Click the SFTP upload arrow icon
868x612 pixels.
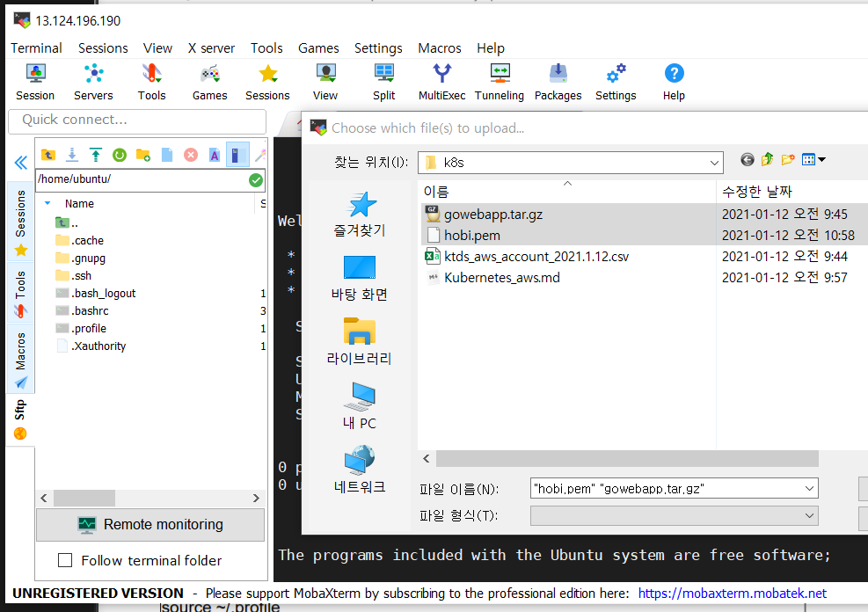pyautogui.click(x=96, y=155)
